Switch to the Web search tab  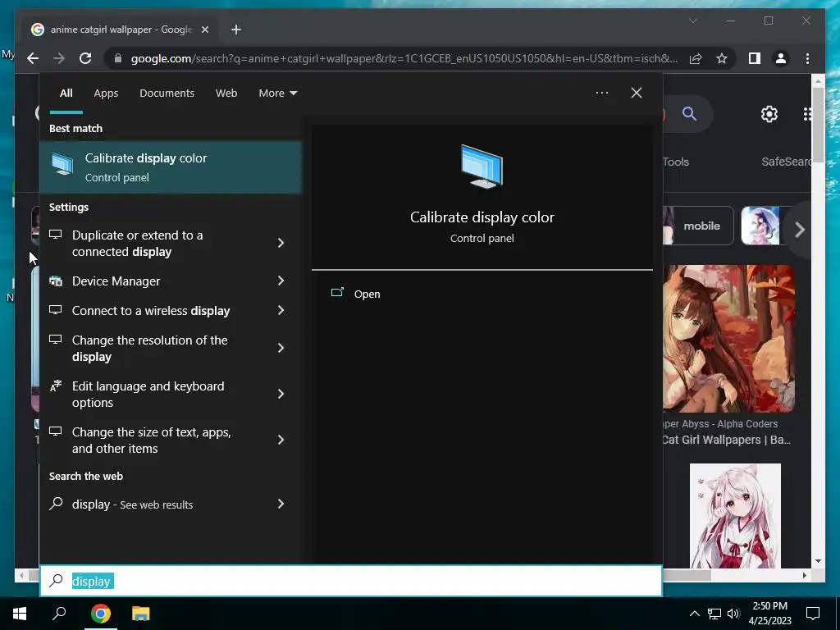[226, 94]
